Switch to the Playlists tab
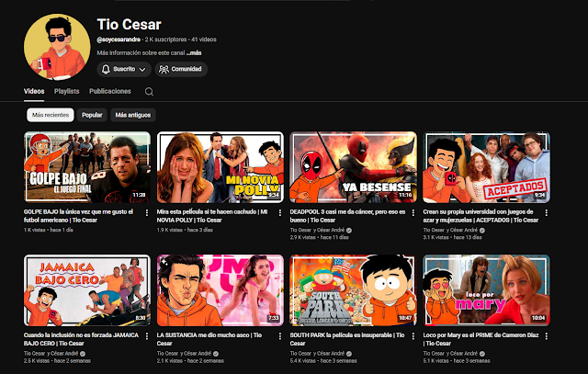This screenshot has height=374, width=588. (67, 91)
